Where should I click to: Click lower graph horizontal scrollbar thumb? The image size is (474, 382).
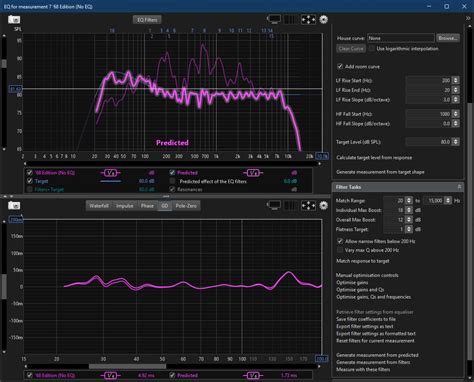click(127, 366)
